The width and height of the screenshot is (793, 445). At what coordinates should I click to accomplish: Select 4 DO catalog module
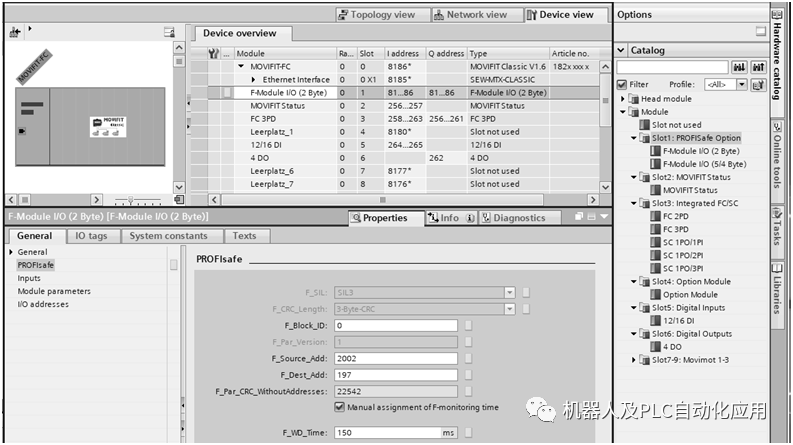pyautogui.click(x=672, y=347)
